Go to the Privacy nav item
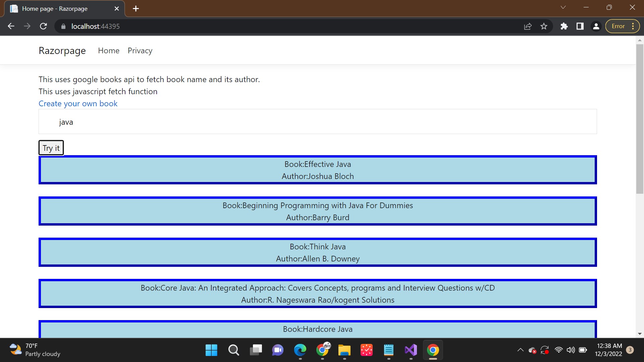The image size is (644, 362). [140, 51]
